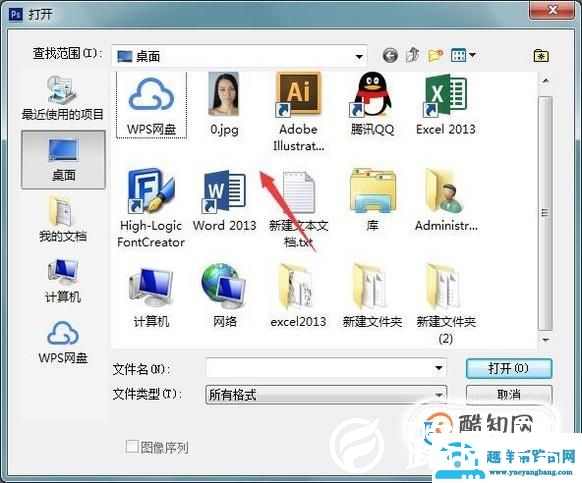Image resolution: width=582 pixels, height=483 pixels.
Task: Go to 最近使用的项目 in sidebar
Action: (x=62, y=98)
